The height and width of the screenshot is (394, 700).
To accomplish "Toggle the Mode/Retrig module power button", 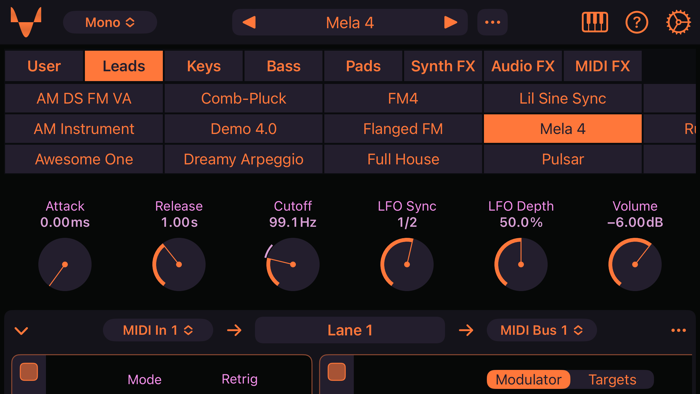I will [29, 372].
